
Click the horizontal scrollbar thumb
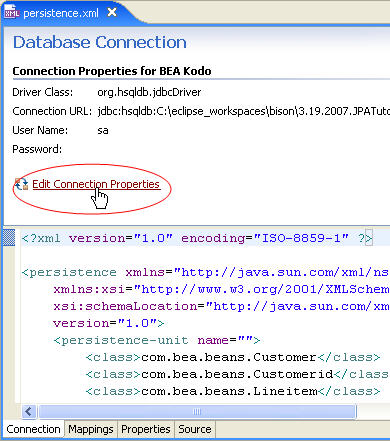click(197, 411)
